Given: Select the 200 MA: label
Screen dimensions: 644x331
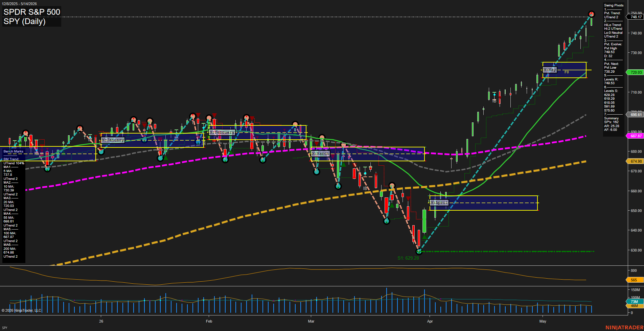Looking at the screenshot, I should pyautogui.click(x=10, y=249).
